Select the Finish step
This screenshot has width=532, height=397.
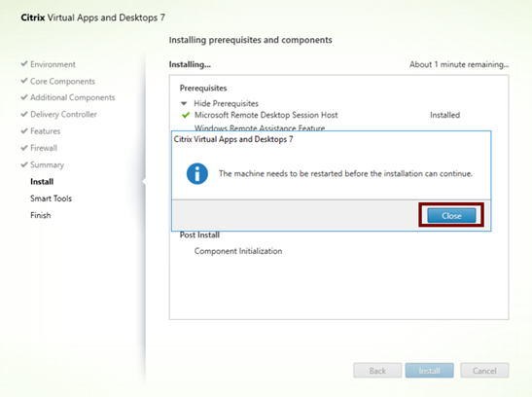(41, 215)
